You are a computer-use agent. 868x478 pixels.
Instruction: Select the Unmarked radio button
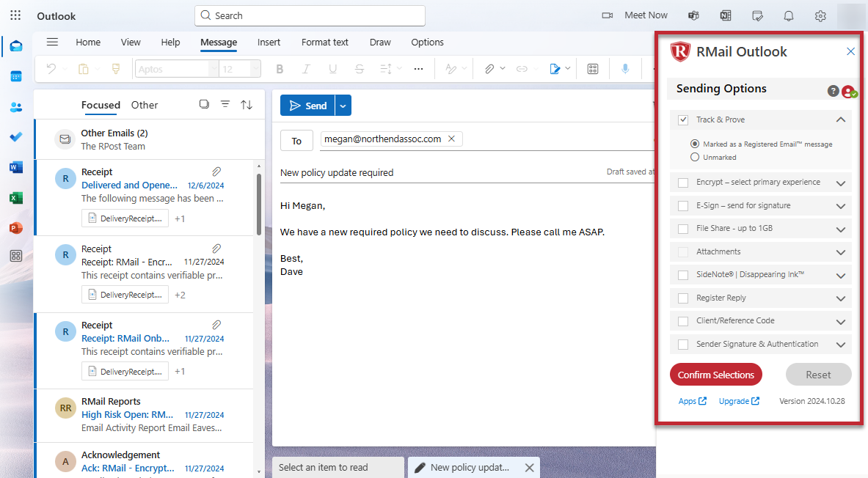point(695,158)
